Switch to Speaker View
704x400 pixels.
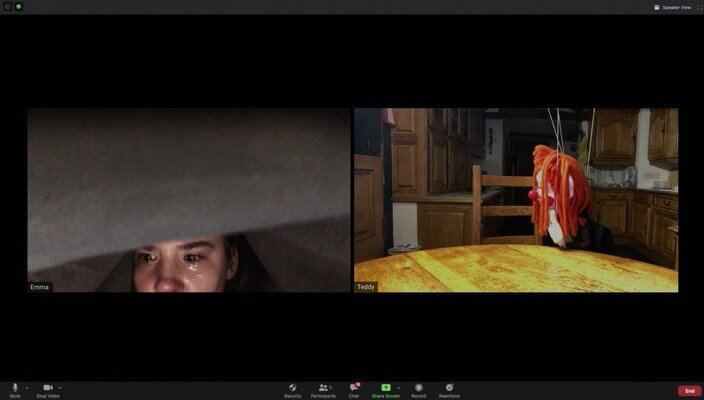(673, 7)
